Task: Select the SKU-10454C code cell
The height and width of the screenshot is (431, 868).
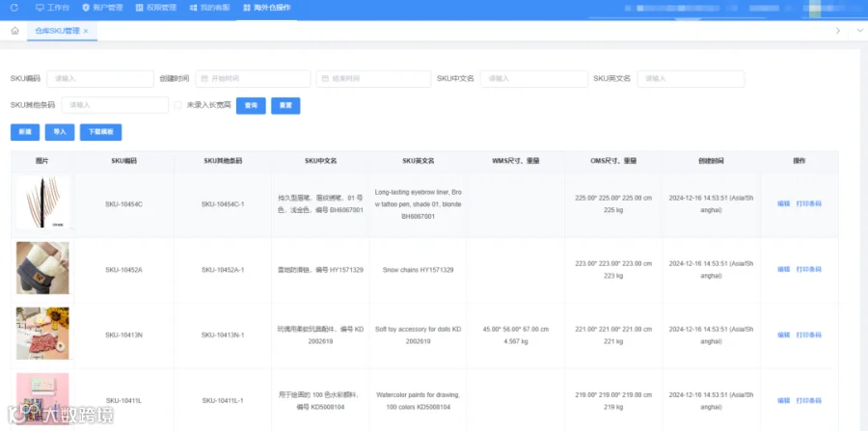Action: tap(124, 204)
